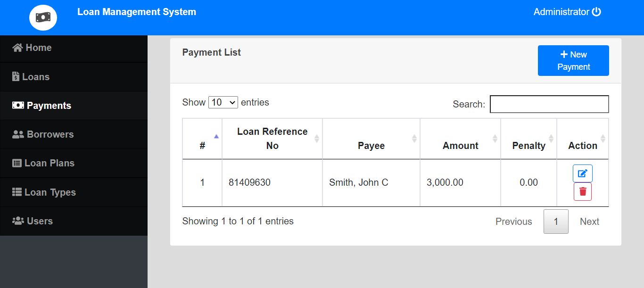
Task: Go to Next page of entries
Action: pos(589,221)
